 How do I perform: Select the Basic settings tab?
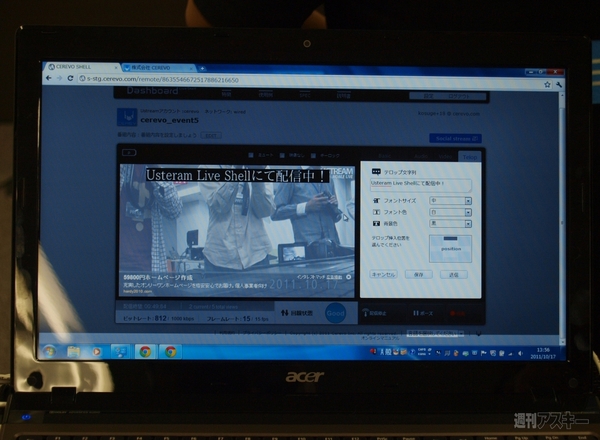tap(385, 156)
